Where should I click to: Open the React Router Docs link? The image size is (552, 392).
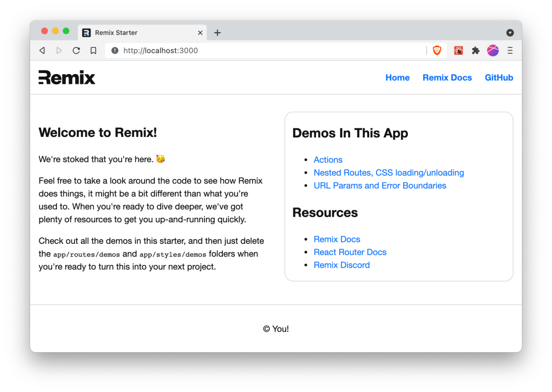(x=350, y=252)
